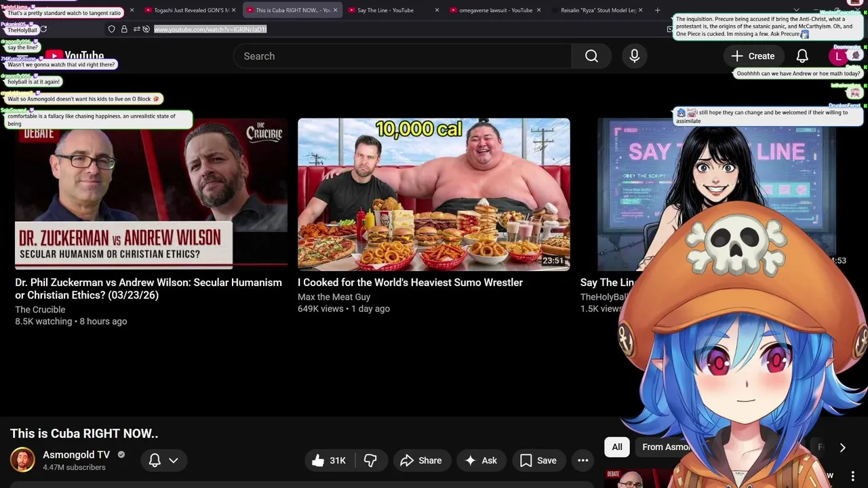Like the video with thumbs up

point(329,460)
